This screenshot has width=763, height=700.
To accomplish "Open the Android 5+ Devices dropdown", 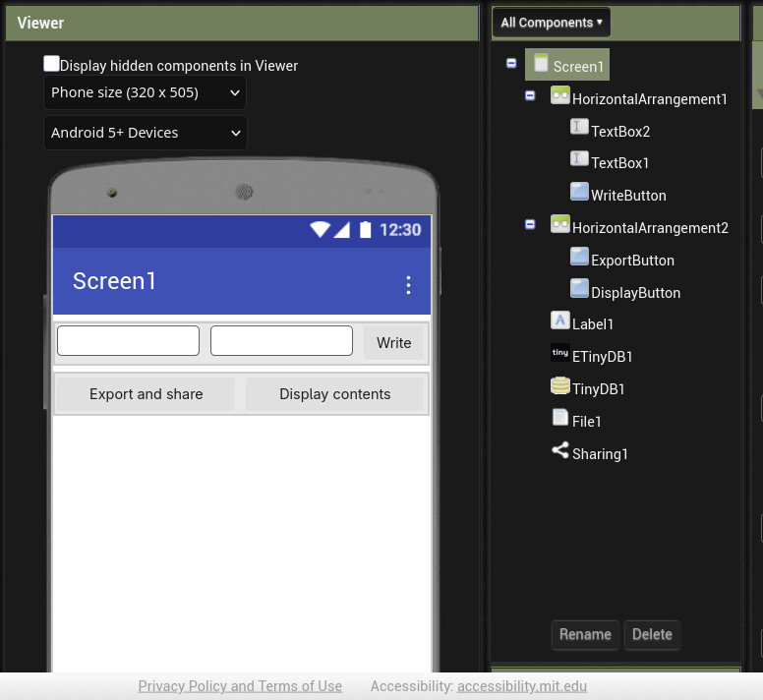I will click(145, 133).
